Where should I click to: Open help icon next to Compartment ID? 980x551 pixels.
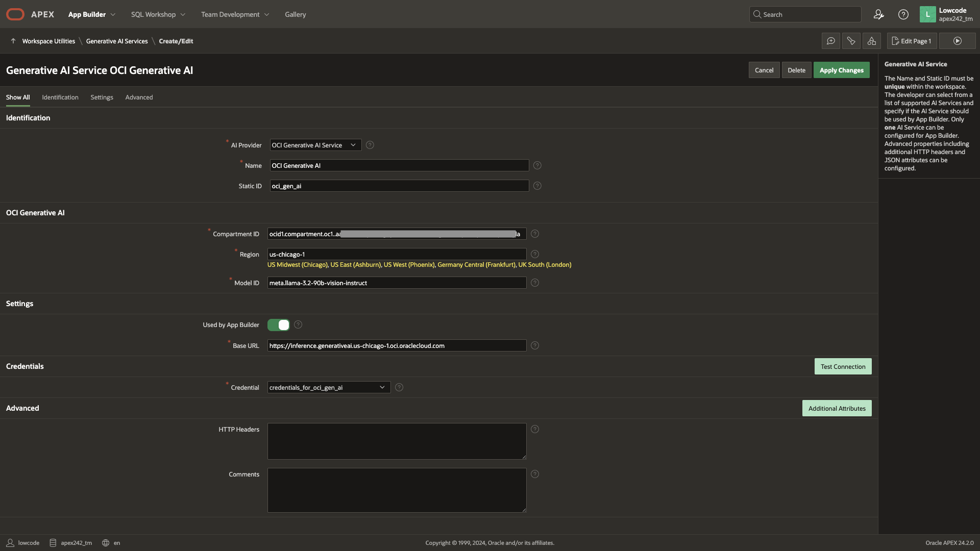coord(535,234)
